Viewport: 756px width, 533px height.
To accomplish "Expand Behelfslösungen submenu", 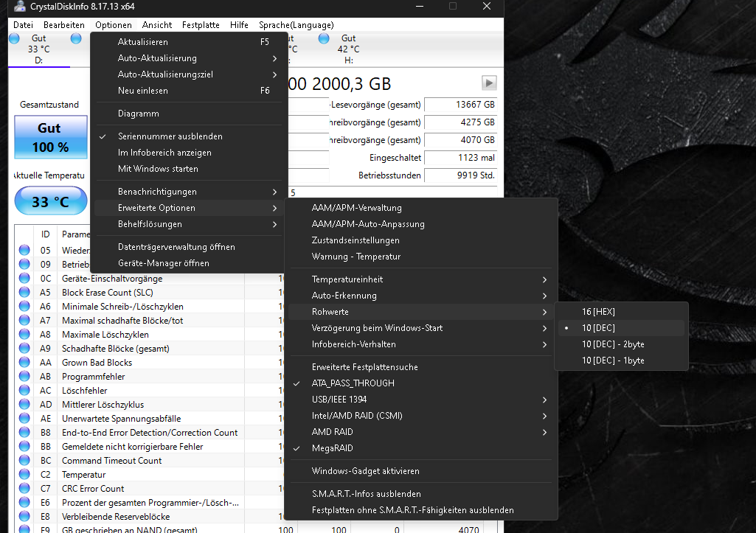I will (x=189, y=224).
